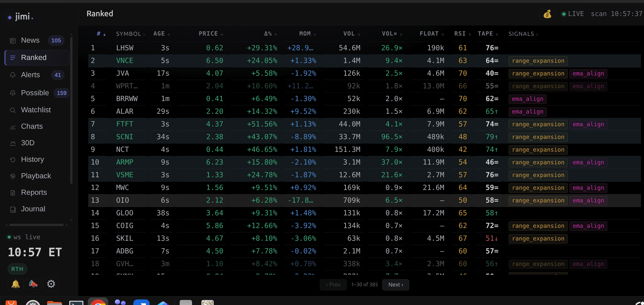Click range_expansion tag in SKIL row
644x305 pixels.
pyautogui.click(x=538, y=239)
